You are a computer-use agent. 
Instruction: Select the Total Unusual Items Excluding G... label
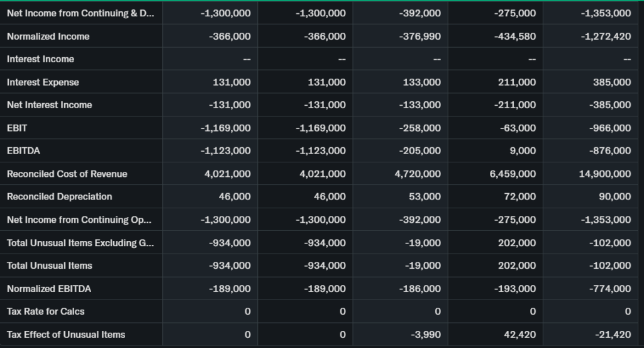point(79,243)
